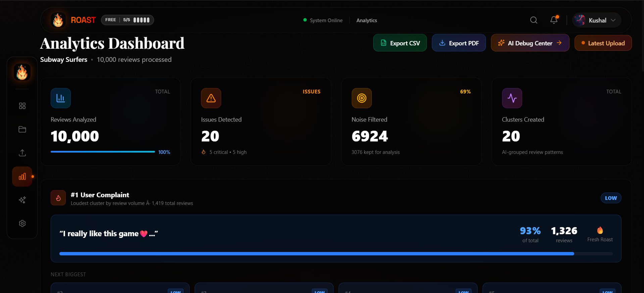Click the Issues Detected warning icon
Screen dimensions: 644x293
click(211, 98)
